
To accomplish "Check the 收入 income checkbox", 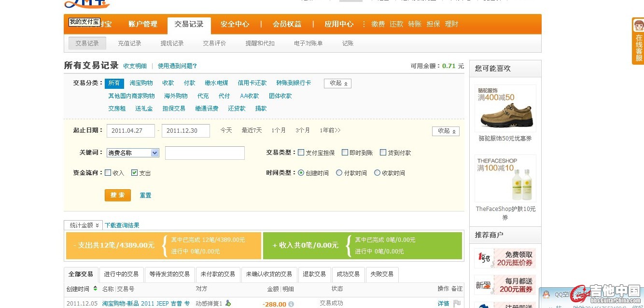I will tap(108, 173).
